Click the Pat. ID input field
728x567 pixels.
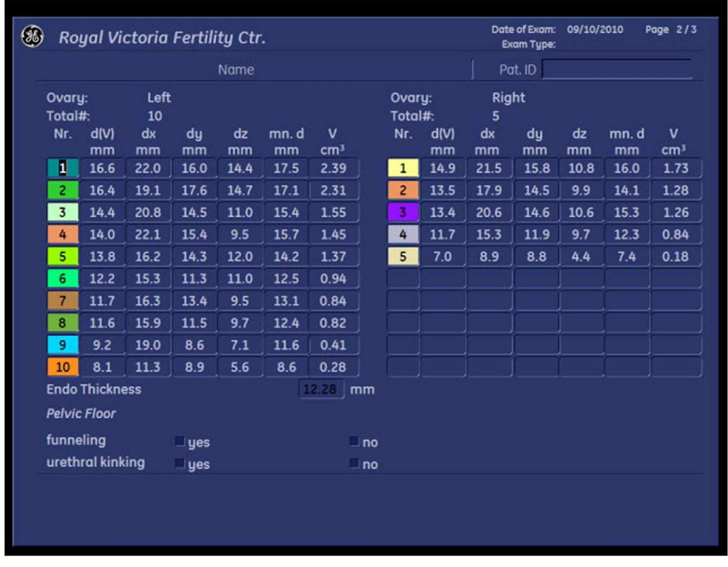click(617, 69)
